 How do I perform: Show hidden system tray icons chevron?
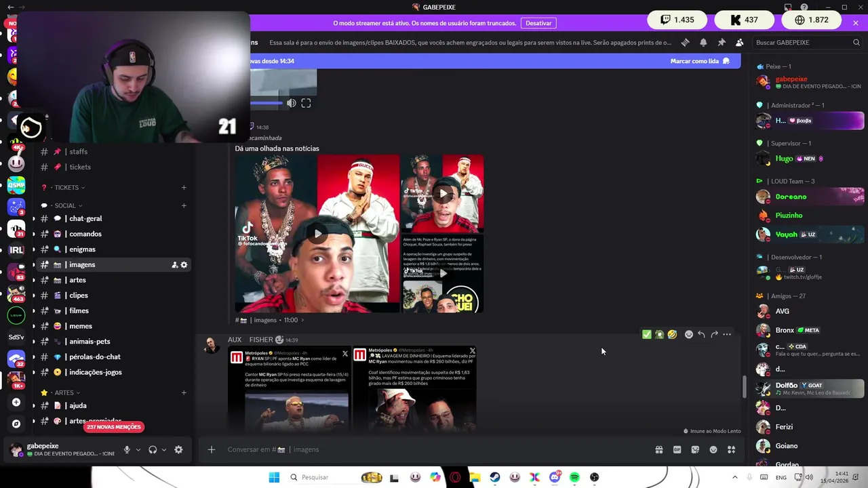point(735,477)
